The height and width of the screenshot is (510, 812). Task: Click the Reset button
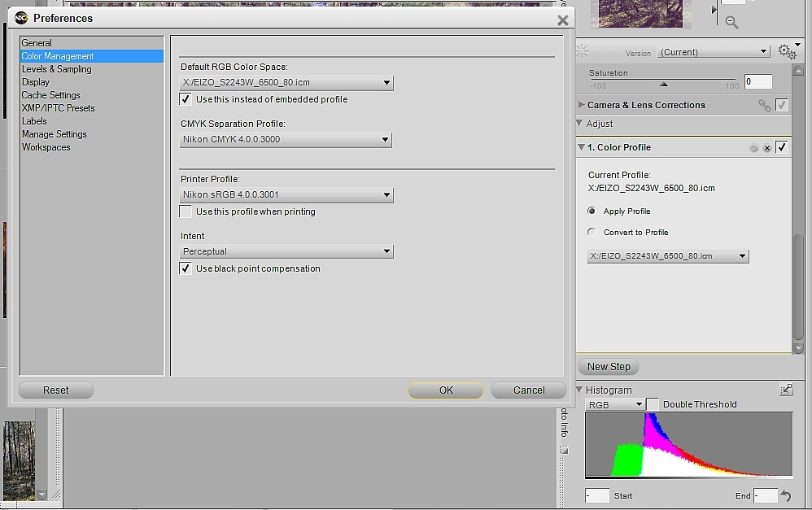56,390
